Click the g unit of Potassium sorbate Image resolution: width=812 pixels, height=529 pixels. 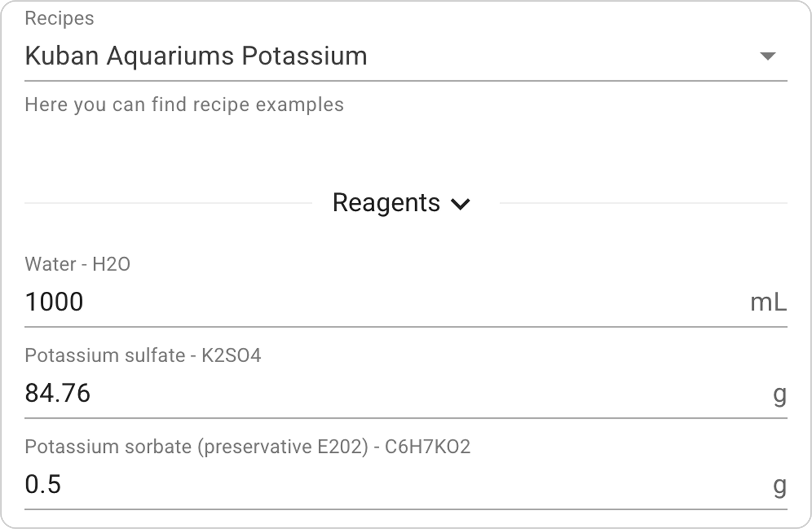[x=780, y=485]
